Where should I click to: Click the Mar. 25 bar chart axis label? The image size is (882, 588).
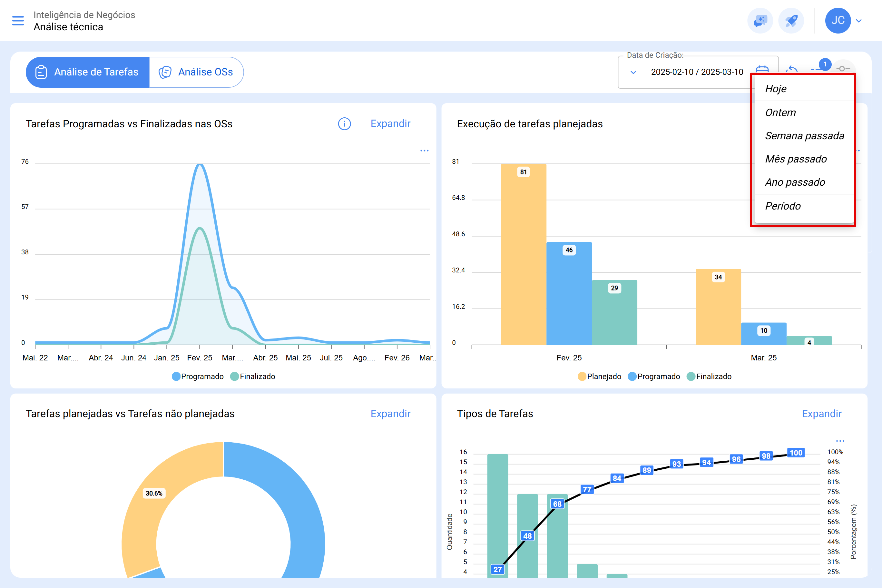point(763,358)
